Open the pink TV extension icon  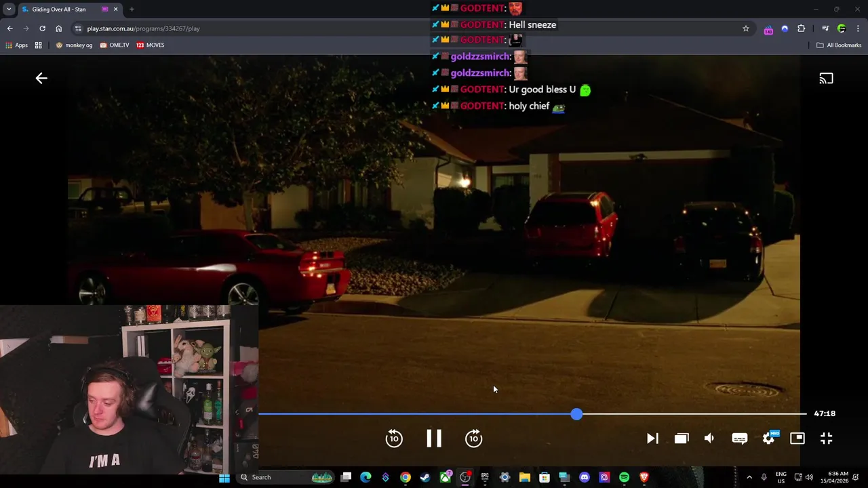[x=768, y=29]
